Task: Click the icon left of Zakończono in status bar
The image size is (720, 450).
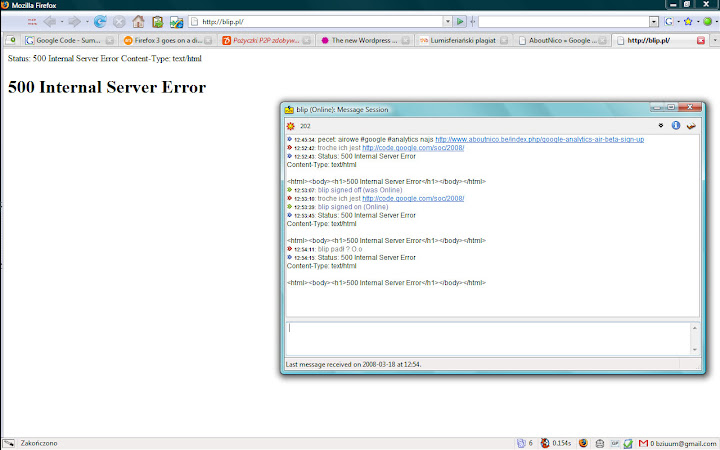Action: [x=9, y=444]
